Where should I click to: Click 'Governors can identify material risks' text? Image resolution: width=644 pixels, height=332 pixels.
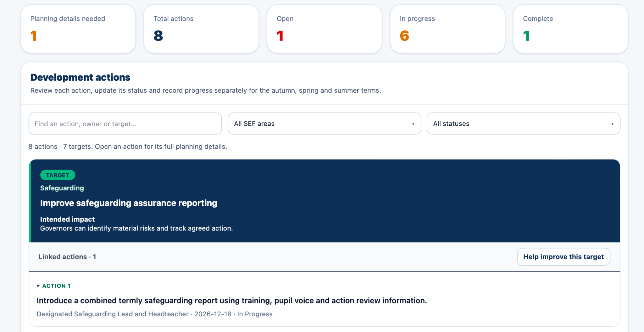point(136,228)
